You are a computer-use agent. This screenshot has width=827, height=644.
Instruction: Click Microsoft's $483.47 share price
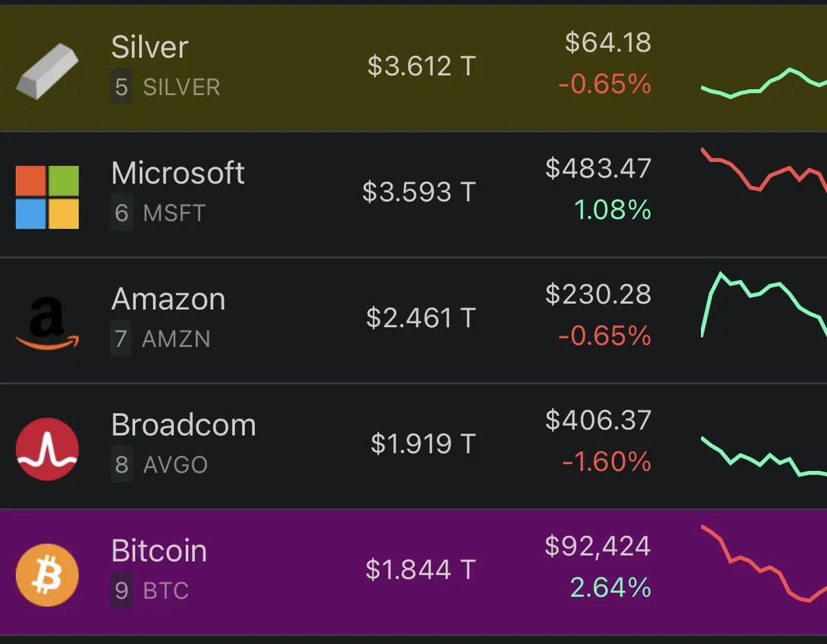[598, 168]
